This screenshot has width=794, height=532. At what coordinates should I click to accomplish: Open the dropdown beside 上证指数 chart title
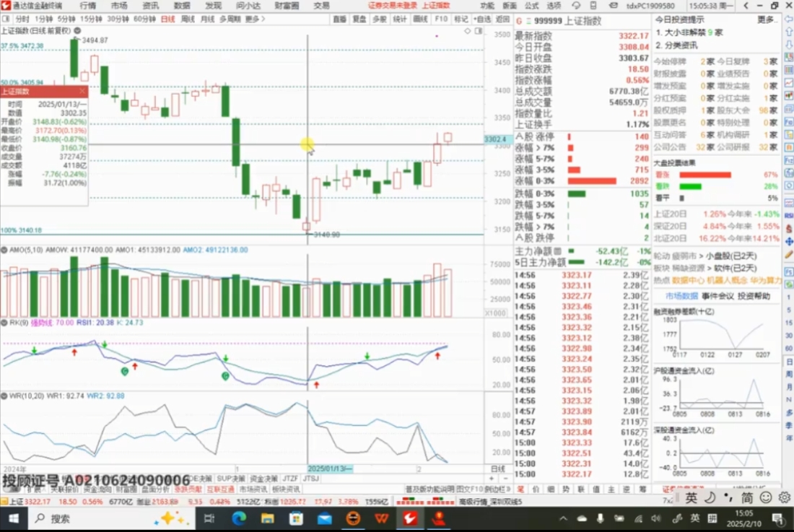(x=76, y=31)
